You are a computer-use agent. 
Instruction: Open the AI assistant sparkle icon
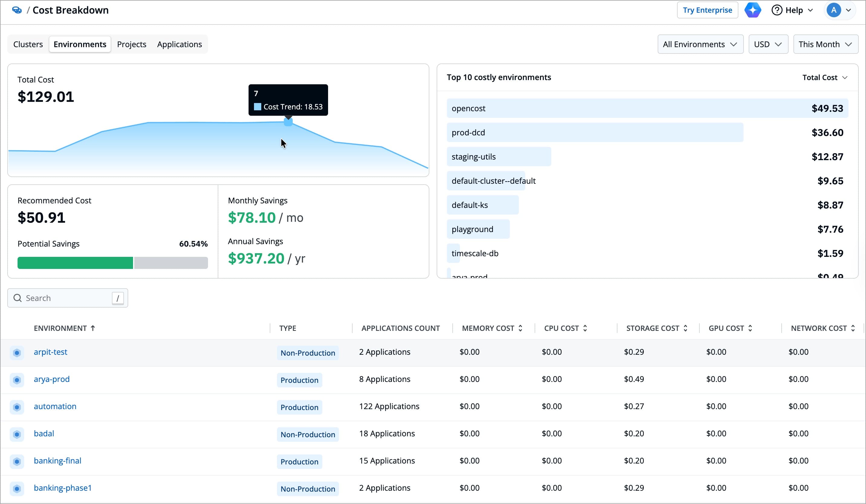752,10
